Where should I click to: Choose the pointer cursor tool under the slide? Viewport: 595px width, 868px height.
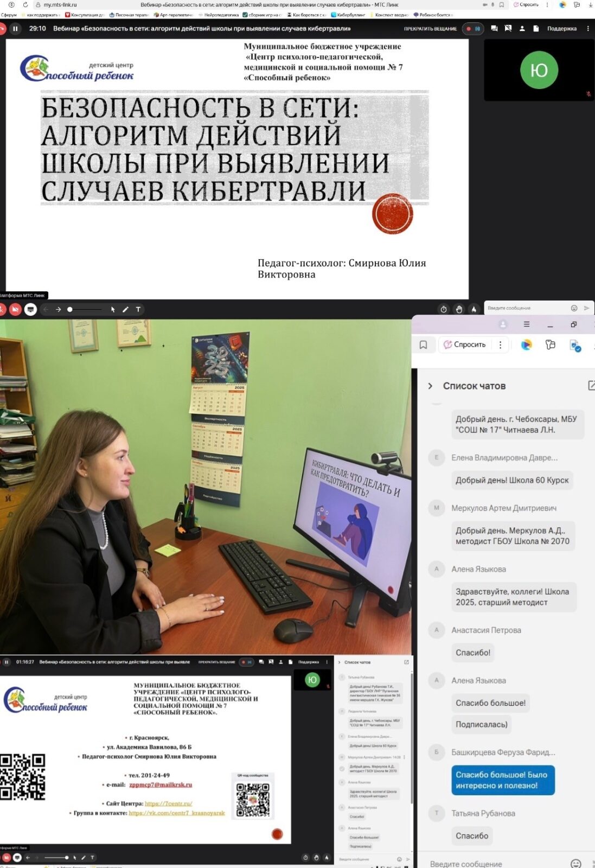point(113,309)
